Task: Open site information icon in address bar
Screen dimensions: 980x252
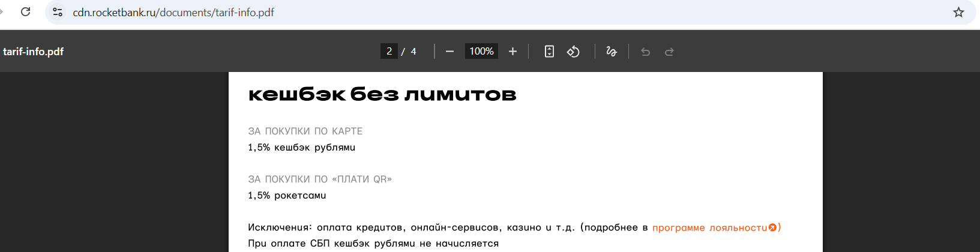Action: [x=58, y=12]
